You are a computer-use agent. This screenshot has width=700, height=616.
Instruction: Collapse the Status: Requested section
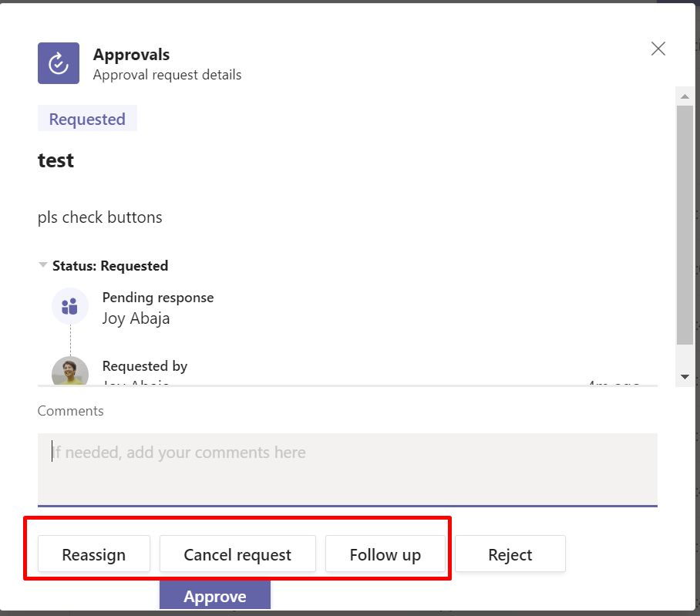pyautogui.click(x=43, y=265)
